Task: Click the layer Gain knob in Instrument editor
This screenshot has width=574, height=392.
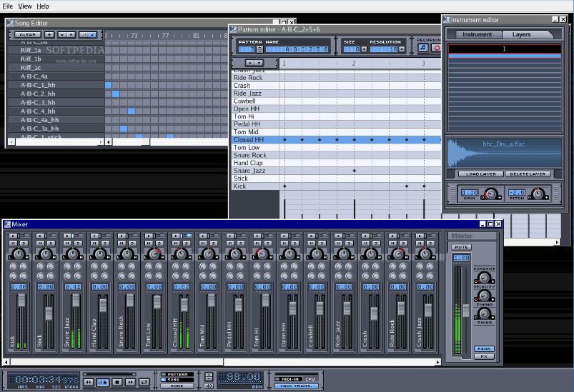Action: [491, 194]
